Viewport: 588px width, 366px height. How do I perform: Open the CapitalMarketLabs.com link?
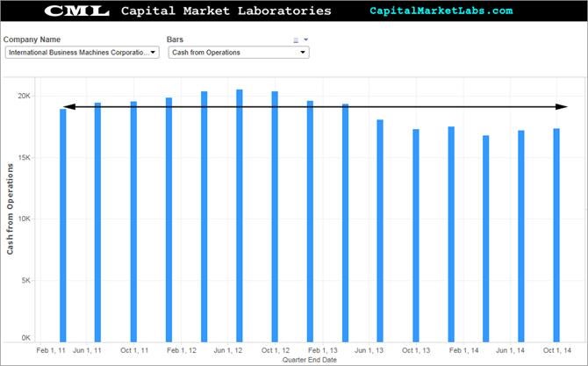[441, 11]
